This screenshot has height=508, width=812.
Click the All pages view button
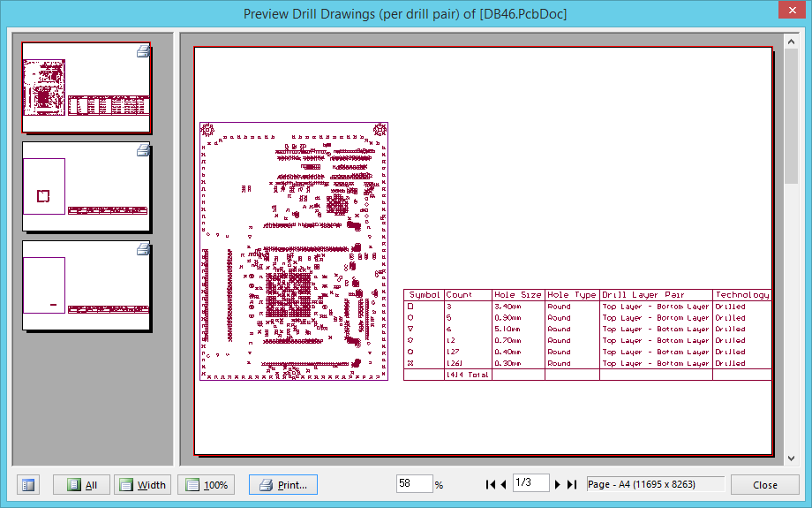pyautogui.click(x=81, y=485)
